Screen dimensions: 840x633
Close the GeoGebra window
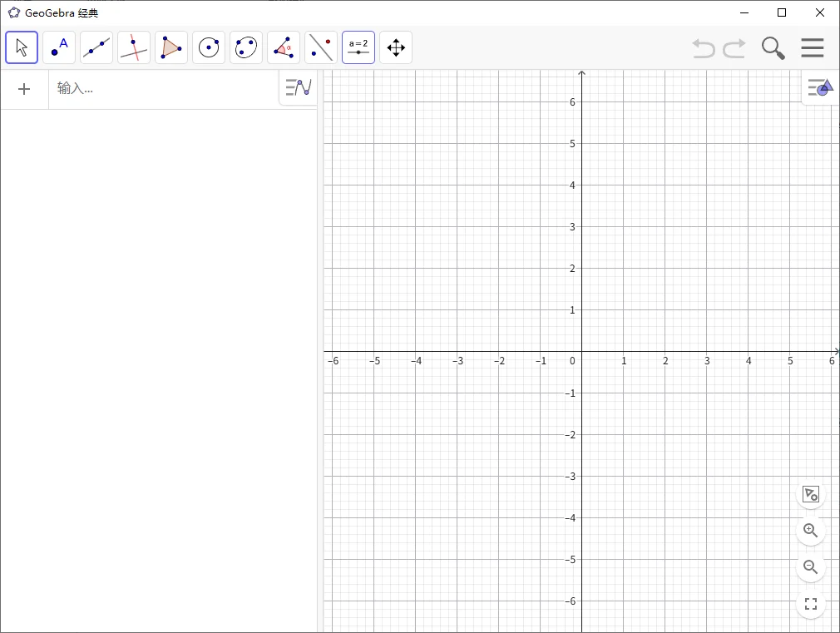pos(820,12)
